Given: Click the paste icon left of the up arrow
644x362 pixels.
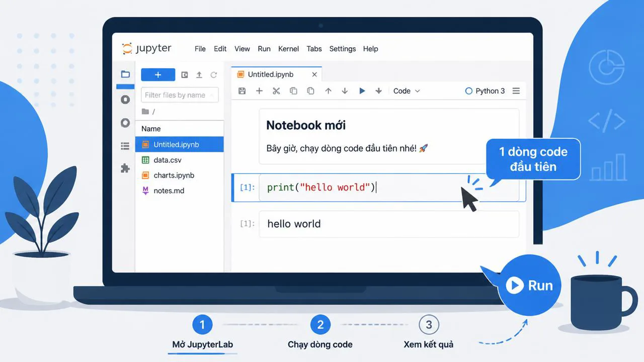Looking at the screenshot, I should pyautogui.click(x=310, y=91).
